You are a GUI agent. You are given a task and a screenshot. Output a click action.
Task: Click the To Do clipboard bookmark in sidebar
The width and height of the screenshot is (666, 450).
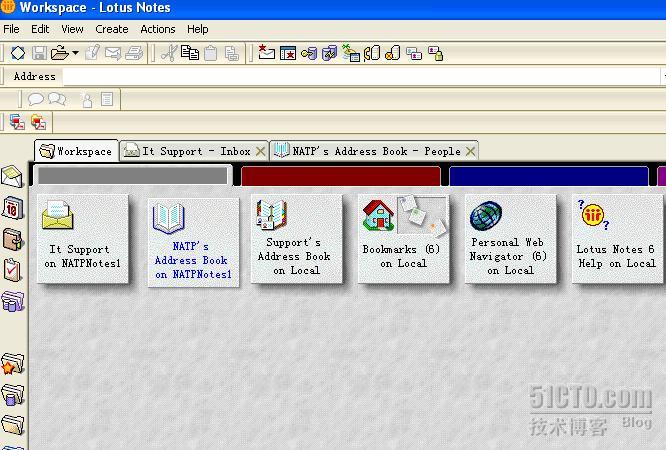(x=12, y=270)
